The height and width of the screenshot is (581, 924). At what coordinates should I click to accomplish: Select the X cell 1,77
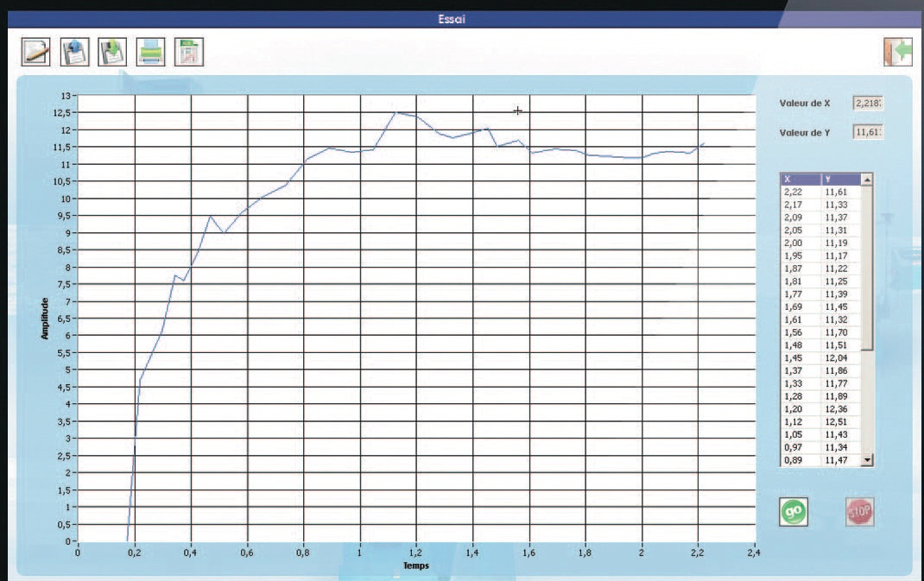tap(801, 294)
